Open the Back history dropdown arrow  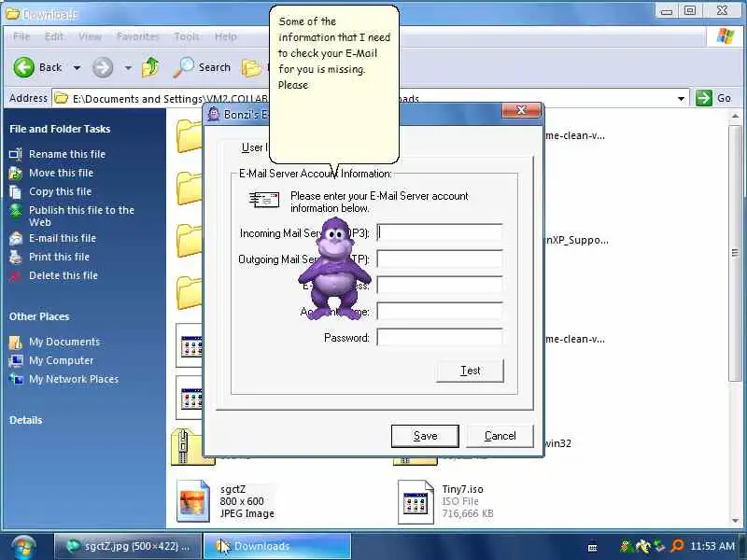77,68
